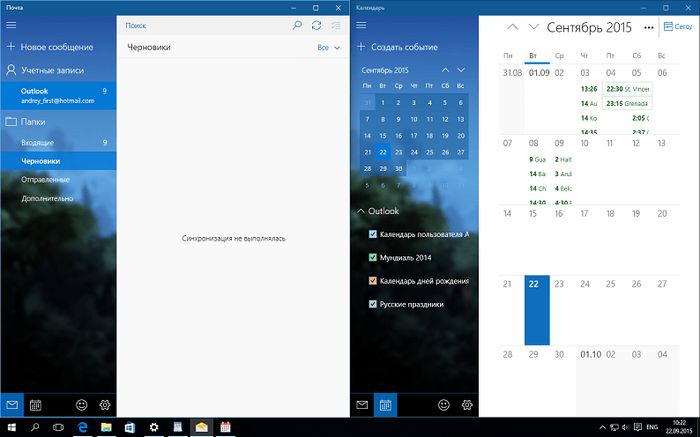Open the Mail app settings gear
Screen dimensions: 700x437
[x=104, y=405]
